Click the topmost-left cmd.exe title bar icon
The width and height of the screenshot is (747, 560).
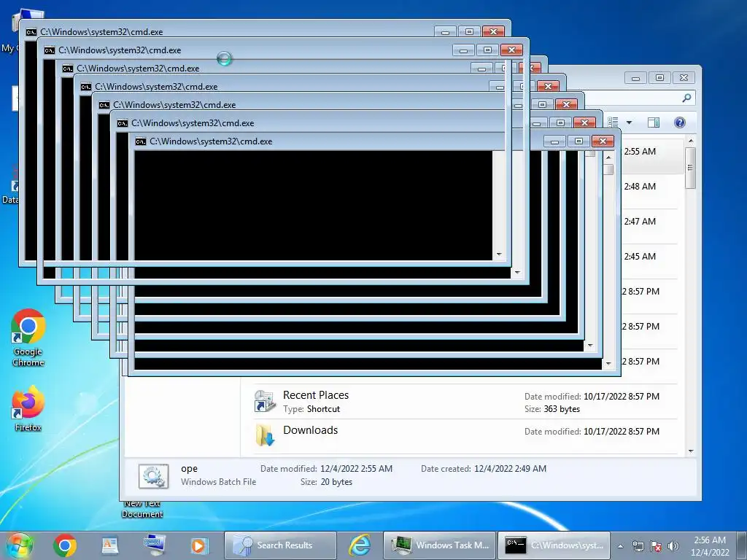[31, 32]
